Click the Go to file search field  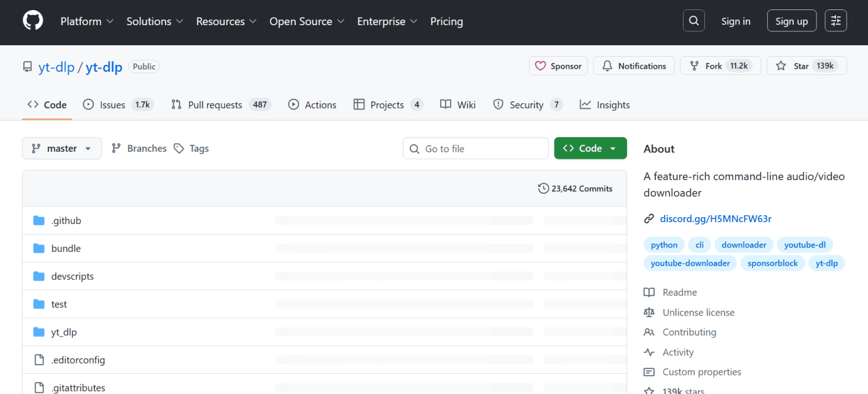476,149
